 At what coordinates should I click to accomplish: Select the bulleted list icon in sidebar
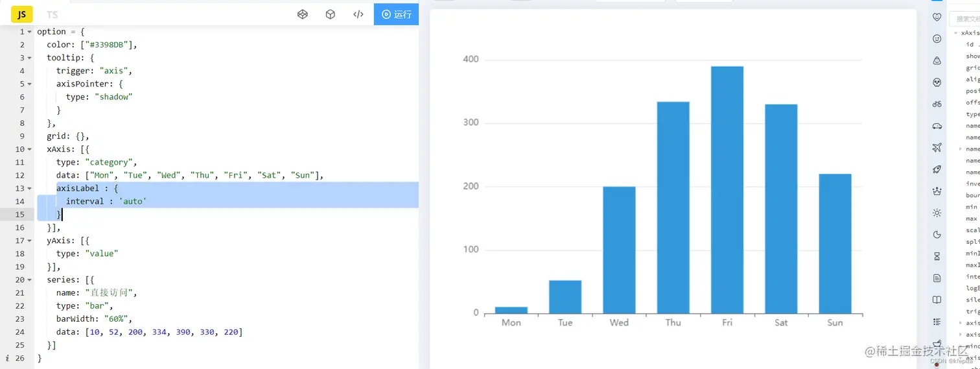click(937, 322)
